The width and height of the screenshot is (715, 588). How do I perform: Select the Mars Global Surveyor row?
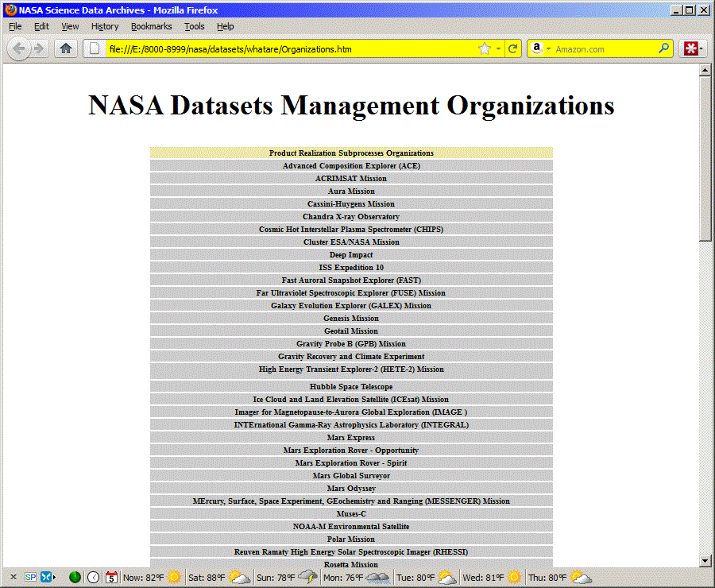click(x=351, y=476)
